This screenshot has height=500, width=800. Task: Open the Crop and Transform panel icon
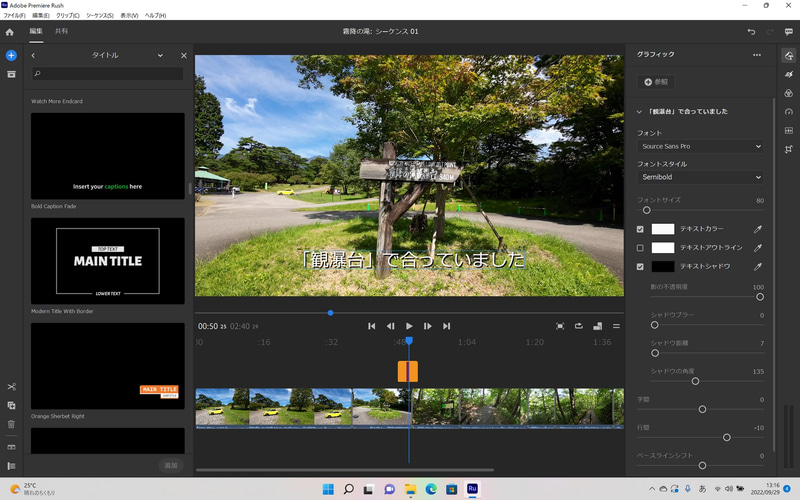click(789, 149)
